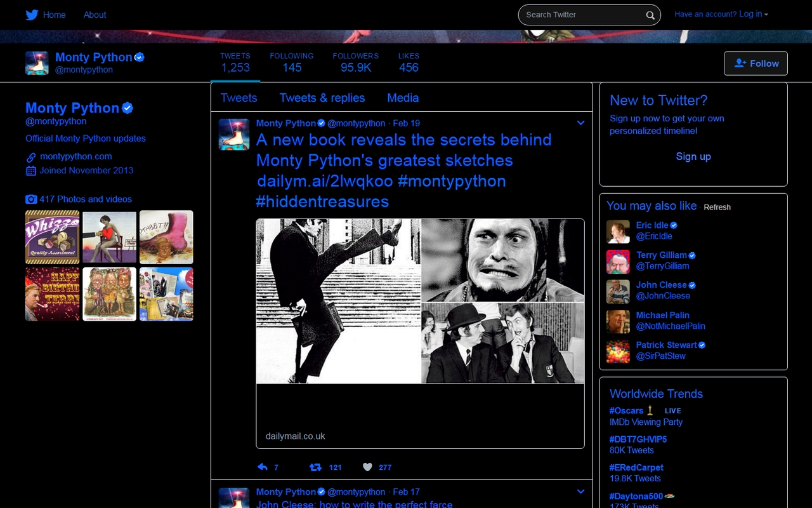Open the Happy Birthday Terry photo thumbnail
This screenshot has width=812, height=508.
(x=52, y=294)
